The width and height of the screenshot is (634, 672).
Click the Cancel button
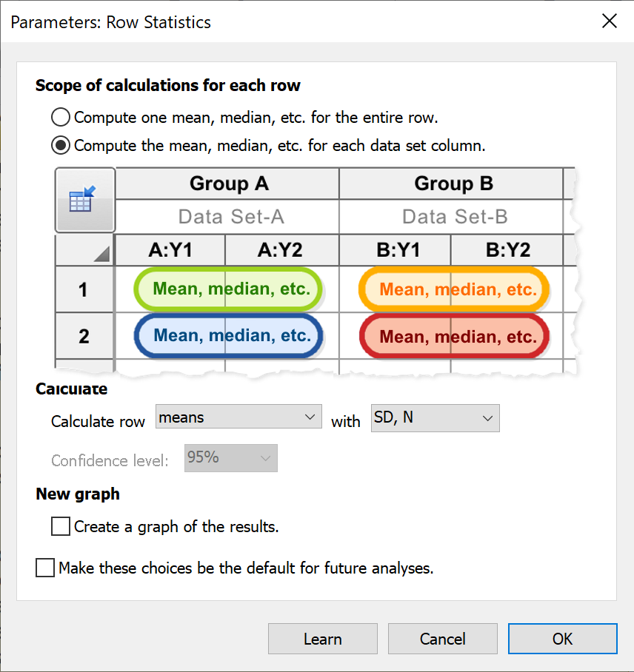[x=442, y=639]
